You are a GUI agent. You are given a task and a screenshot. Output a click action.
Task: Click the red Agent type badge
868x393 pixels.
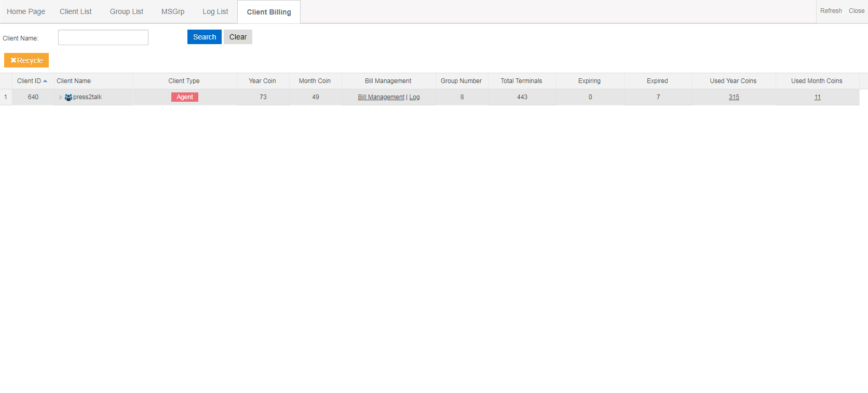[185, 97]
